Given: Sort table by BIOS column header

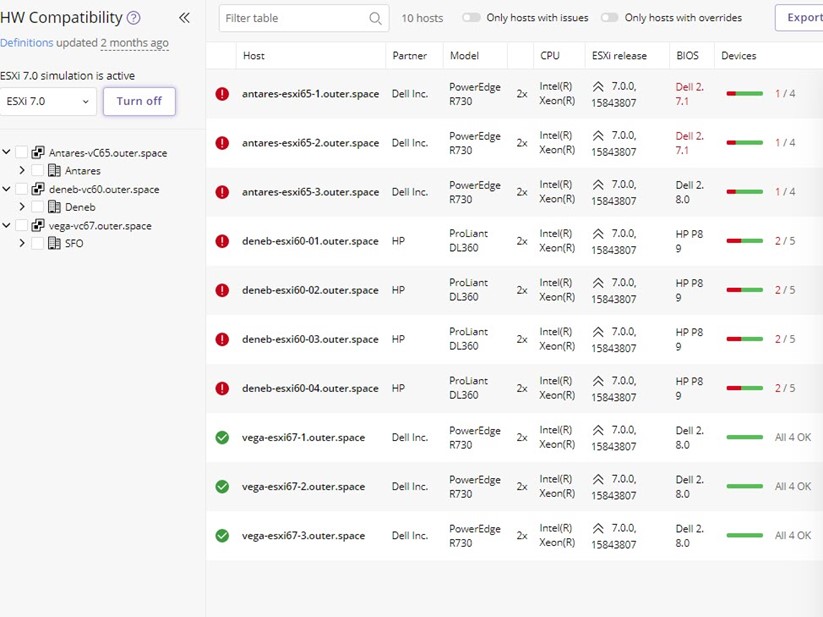Looking at the screenshot, I should [x=688, y=56].
